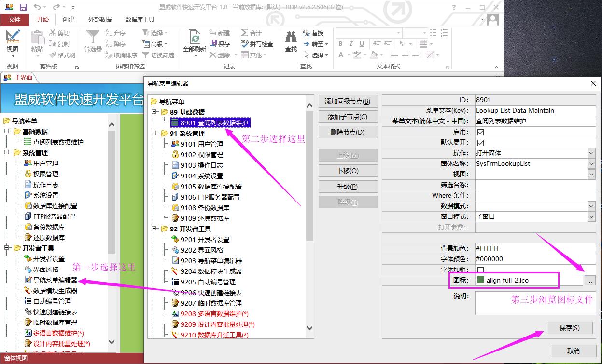Image resolution: width=602 pixels, height=364 pixels.
Task: Click the 筛选器 filter funnel icon
Action: coord(93,37)
